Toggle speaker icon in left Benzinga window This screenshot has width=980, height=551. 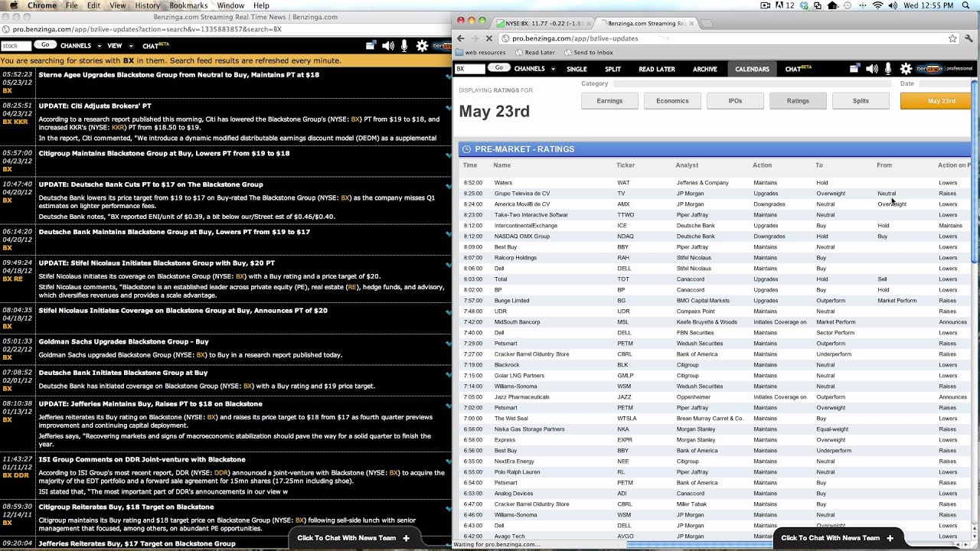[388, 46]
